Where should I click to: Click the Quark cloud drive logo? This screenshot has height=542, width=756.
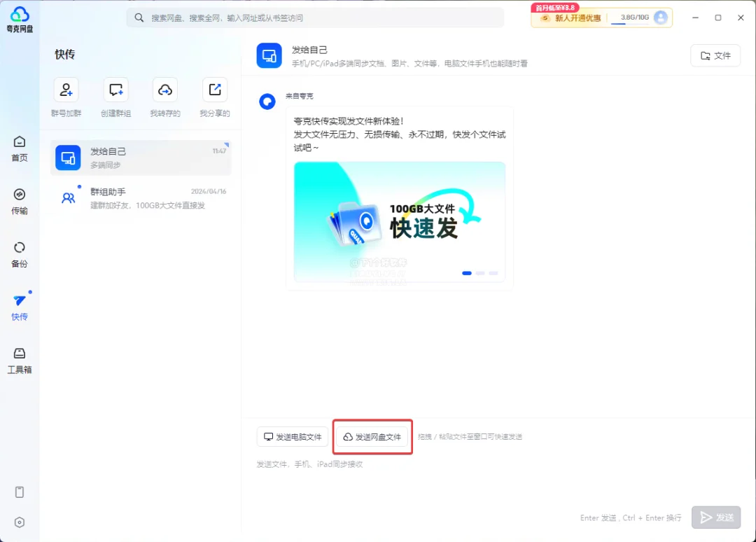click(x=20, y=20)
